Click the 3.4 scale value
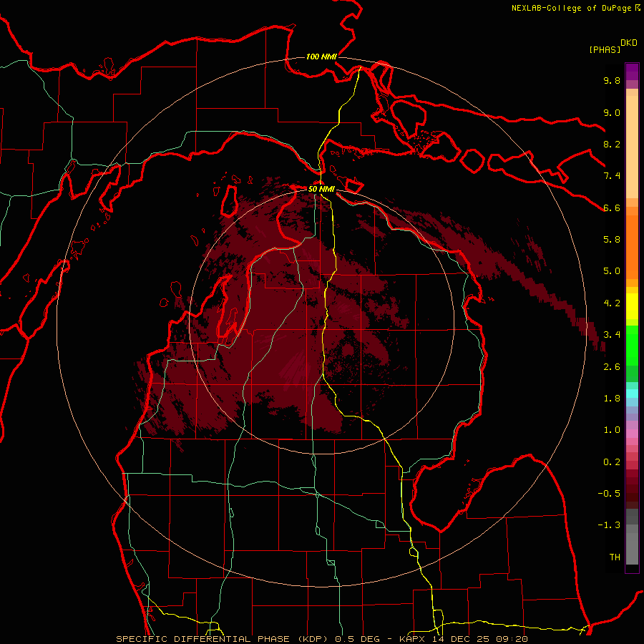Viewport: 644px width, 644px height. (612, 335)
